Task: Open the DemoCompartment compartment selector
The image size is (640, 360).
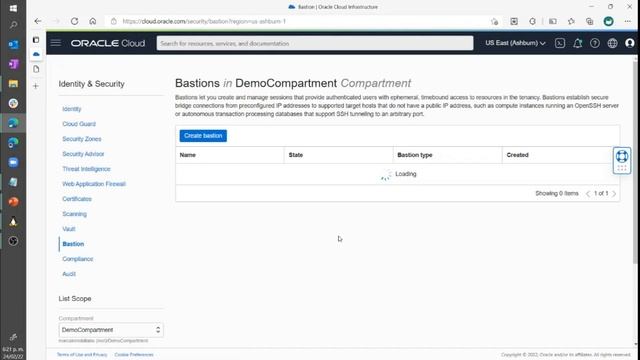Action: click(111, 330)
